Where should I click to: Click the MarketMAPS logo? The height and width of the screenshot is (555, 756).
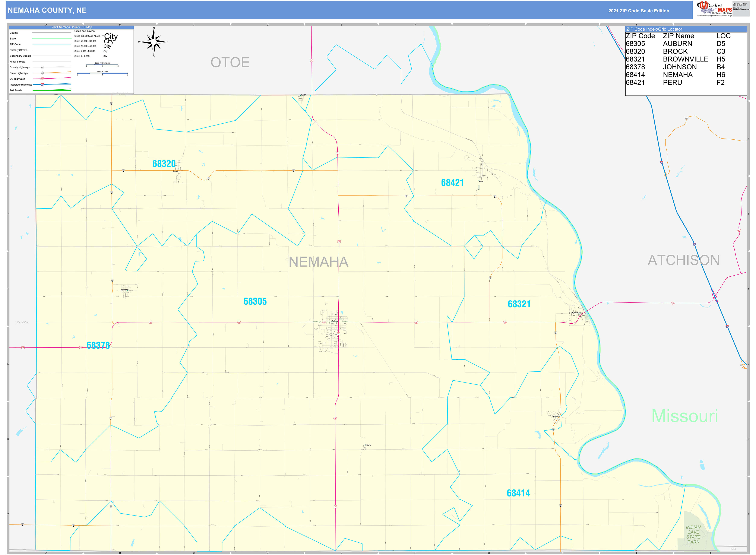714,8
